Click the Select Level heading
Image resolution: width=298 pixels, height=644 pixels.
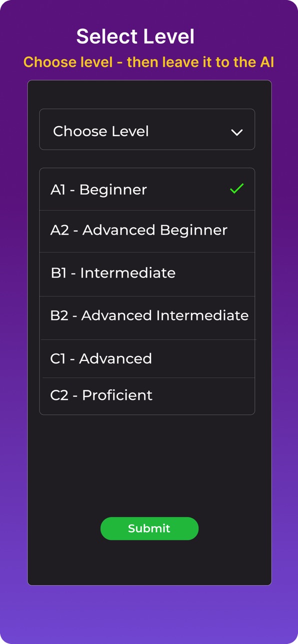[x=135, y=36]
